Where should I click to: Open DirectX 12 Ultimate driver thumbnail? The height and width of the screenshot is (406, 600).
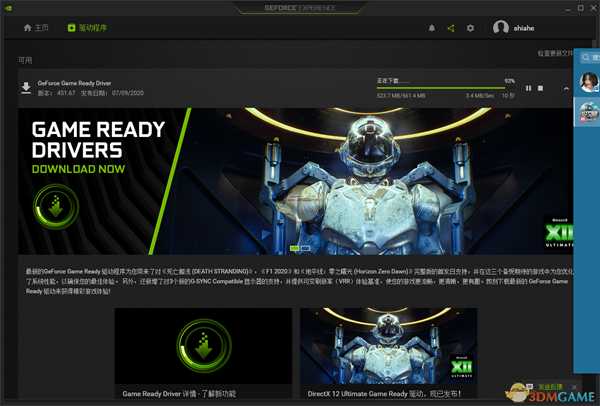(388, 347)
